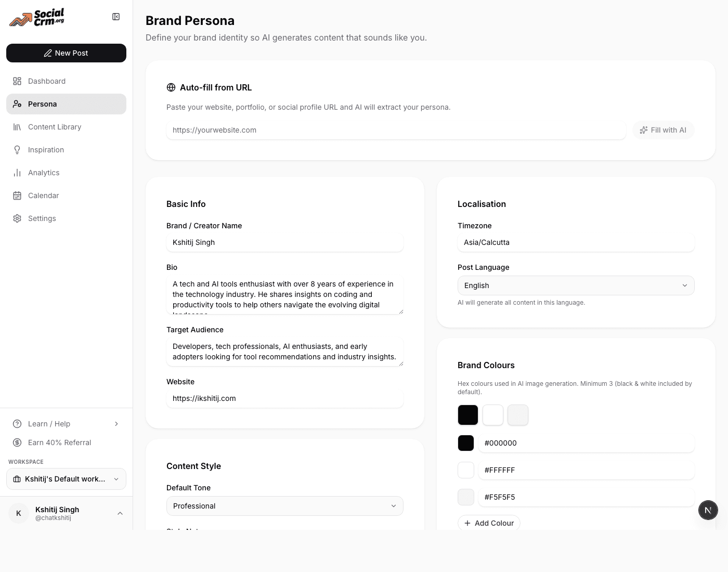Click the Brand Persona heading

190,21
